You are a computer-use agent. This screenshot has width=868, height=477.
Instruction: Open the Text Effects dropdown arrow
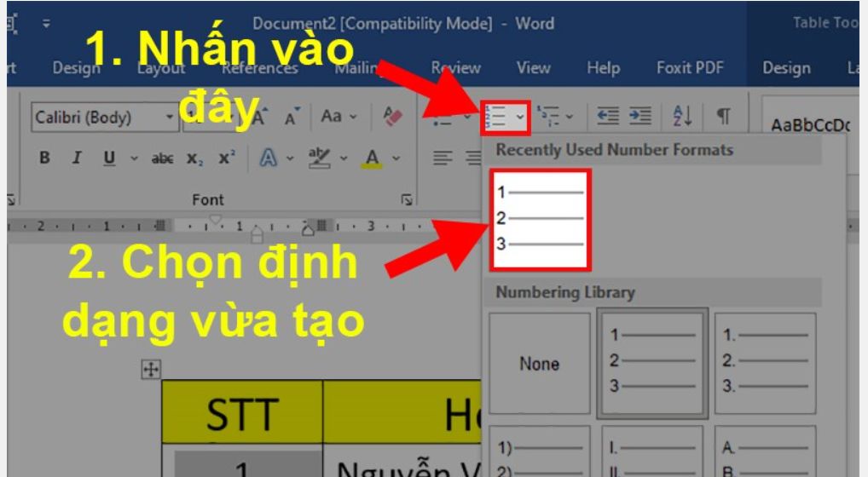(x=290, y=158)
